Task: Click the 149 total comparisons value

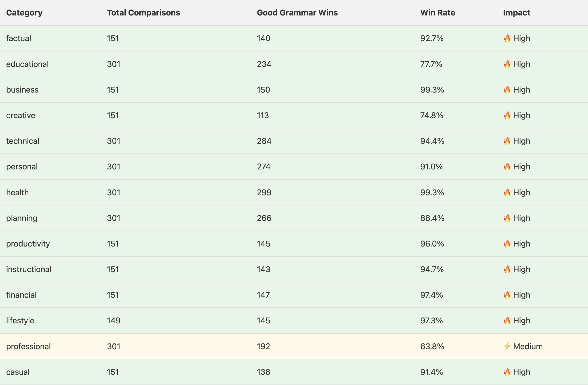Action: tap(114, 321)
